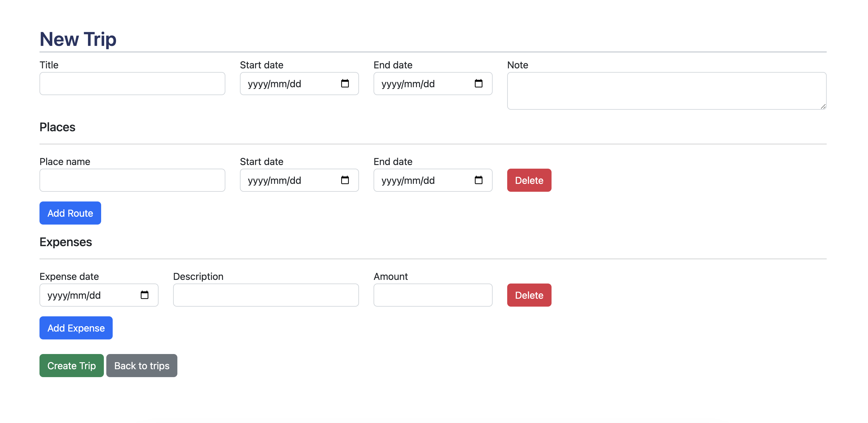
Task: Go back via Back to trips
Action: [x=142, y=365]
